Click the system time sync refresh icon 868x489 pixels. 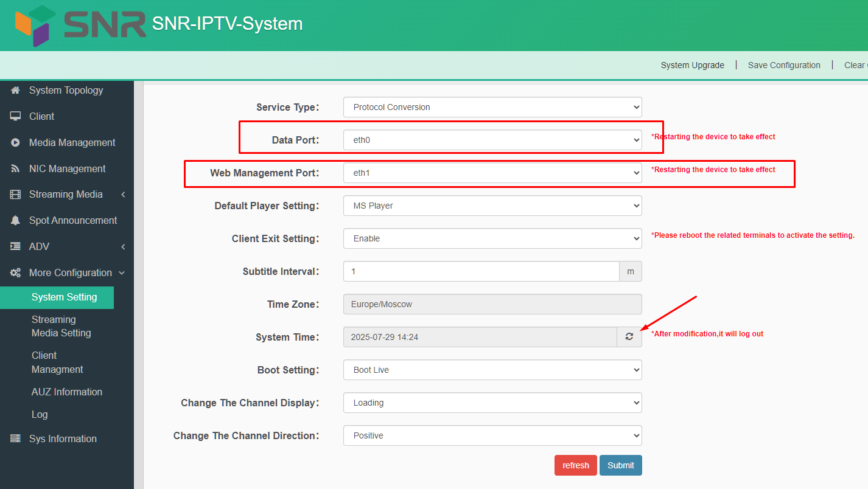click(x=629, y=337)
